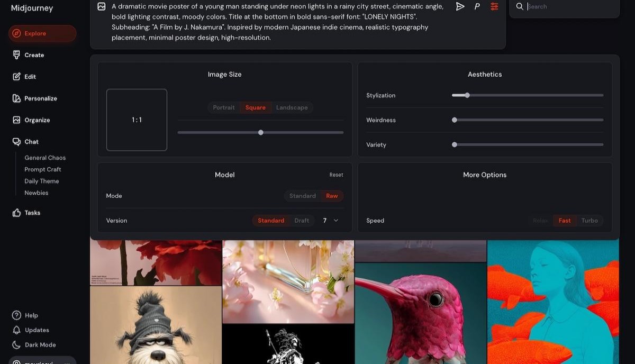The height and width of the screenshot is (364, 635).
Task: Open the Daily Theme chat channel
Action: tap(42, 180)
